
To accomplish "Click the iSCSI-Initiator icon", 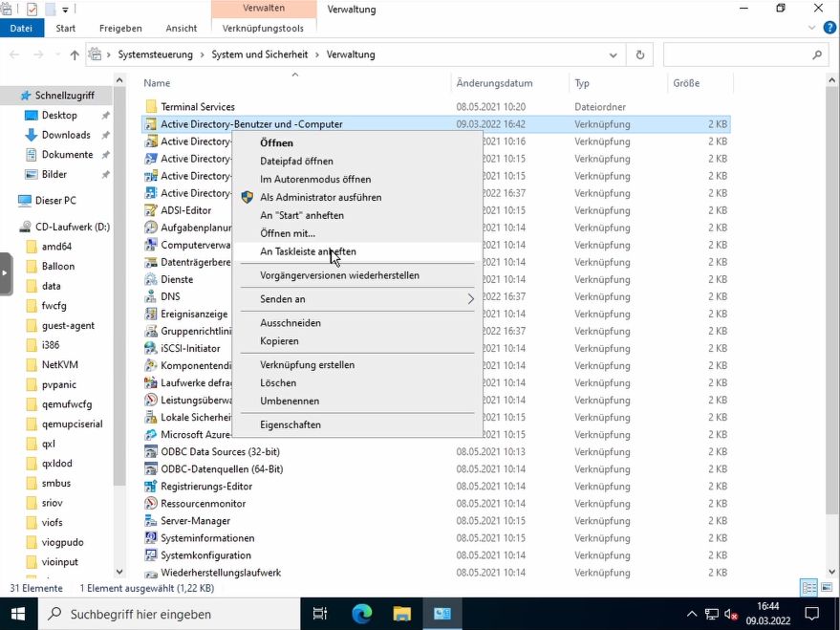I will coord(151,348).
